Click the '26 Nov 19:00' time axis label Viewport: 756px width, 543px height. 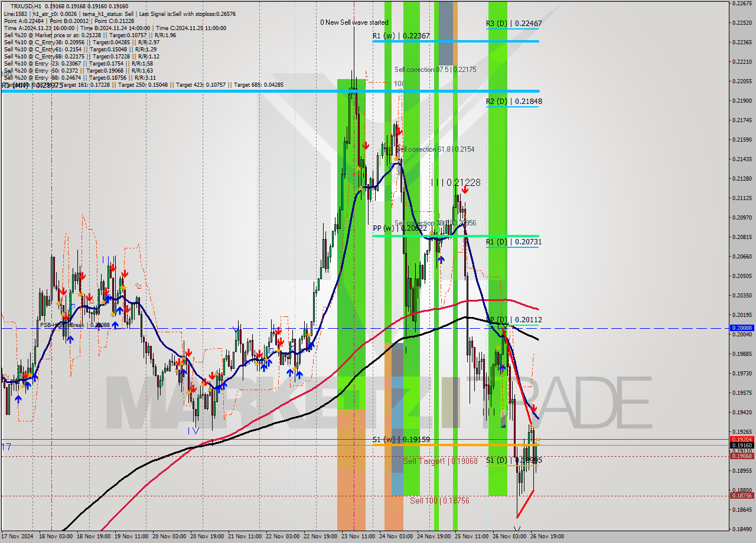point(547,537)
